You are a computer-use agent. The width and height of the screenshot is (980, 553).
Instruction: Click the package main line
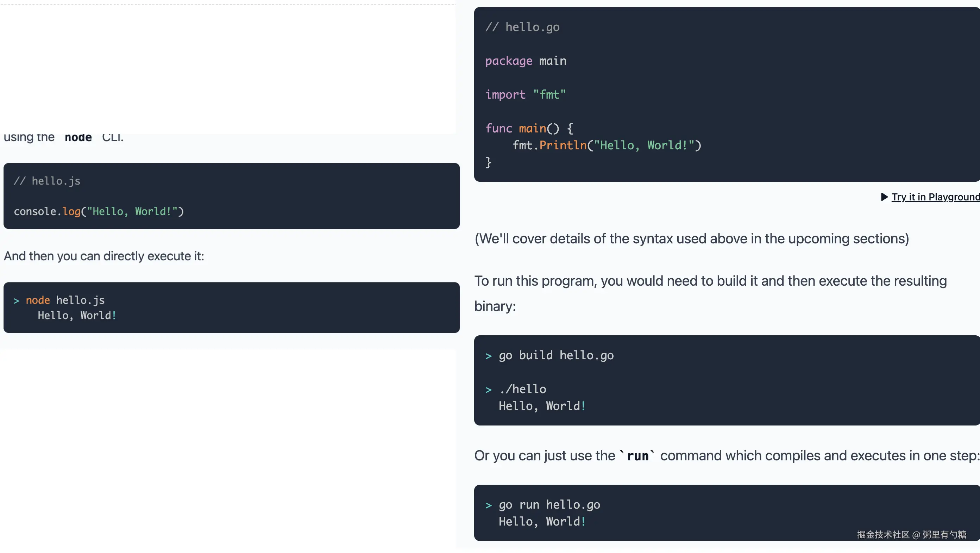pos(526,61)
